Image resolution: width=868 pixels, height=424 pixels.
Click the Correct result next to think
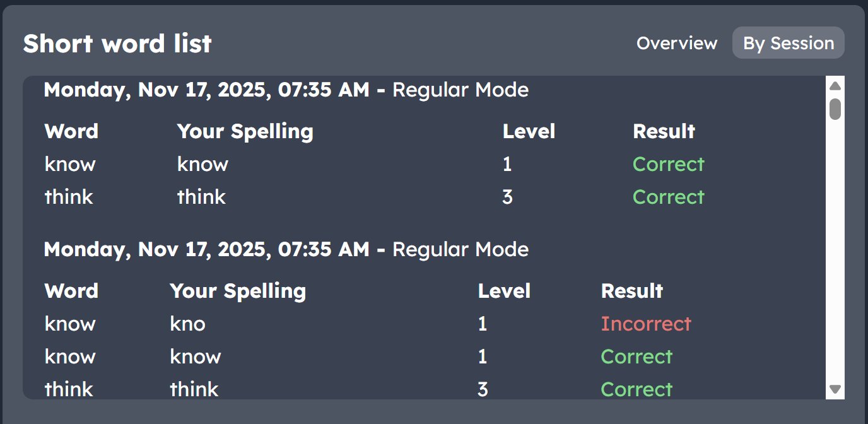click(668, 196)
